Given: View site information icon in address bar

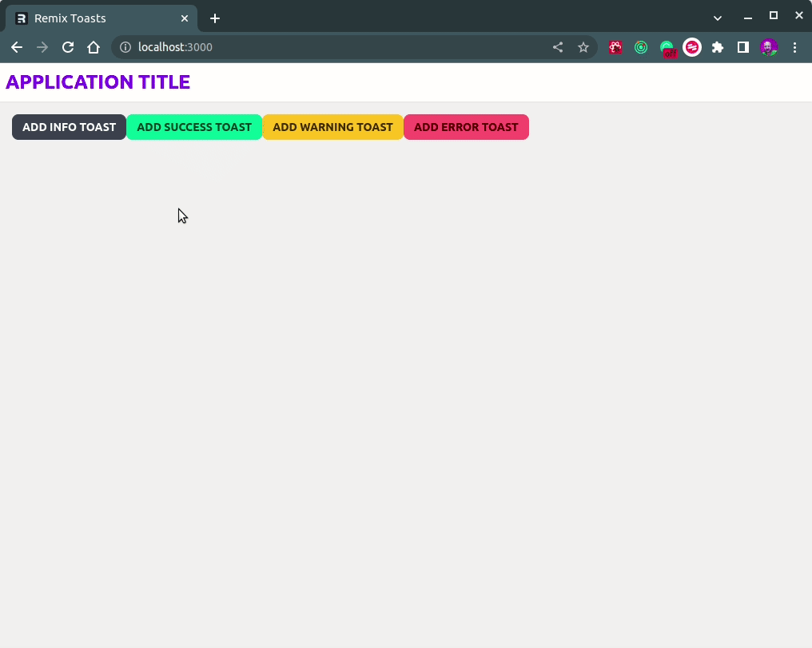Looking at the screenshot, I should coord(125,48).
